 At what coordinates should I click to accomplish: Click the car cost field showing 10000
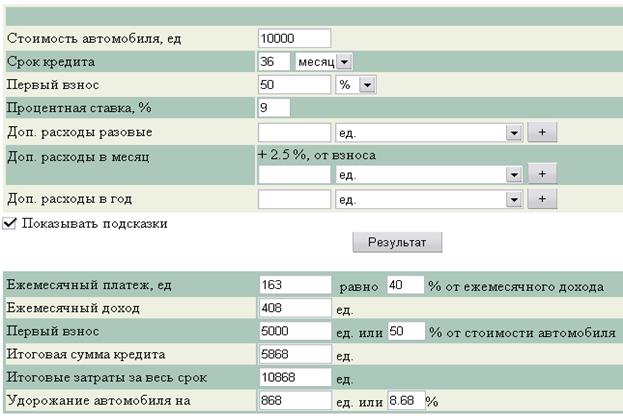(293, 38)
